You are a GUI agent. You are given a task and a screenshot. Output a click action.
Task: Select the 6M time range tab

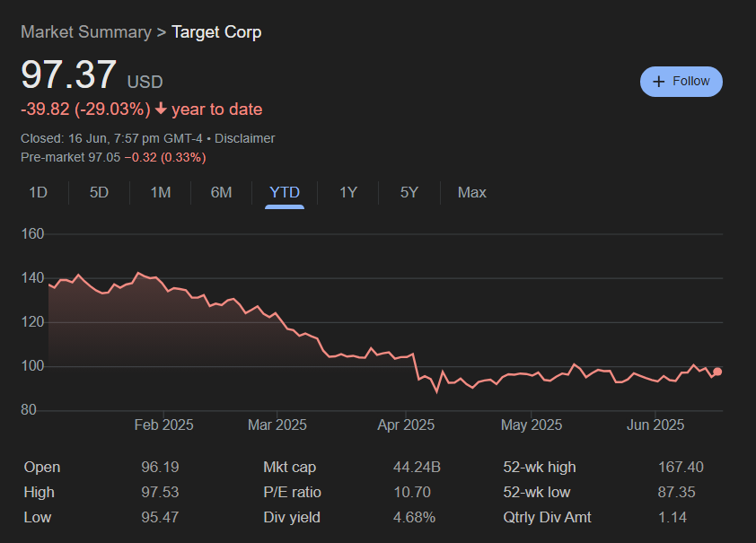[x=221, y=193]
